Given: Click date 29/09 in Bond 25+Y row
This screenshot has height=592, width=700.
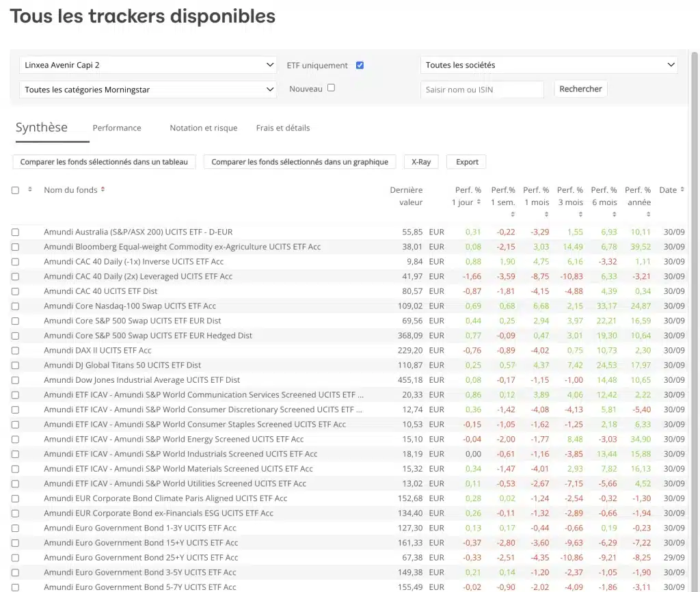Looking at the screenshot, I should tap(674, 557).
